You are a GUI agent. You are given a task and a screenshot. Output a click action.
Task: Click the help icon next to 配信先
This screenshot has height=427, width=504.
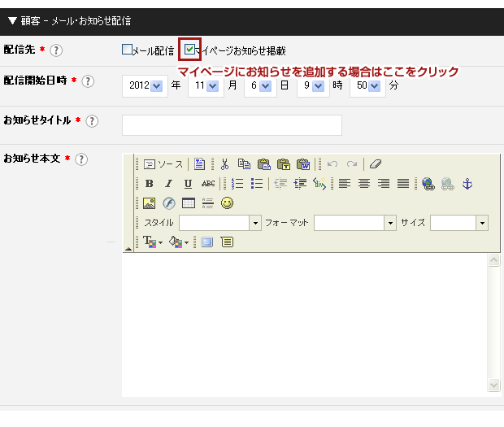click(x=56, y=50)
